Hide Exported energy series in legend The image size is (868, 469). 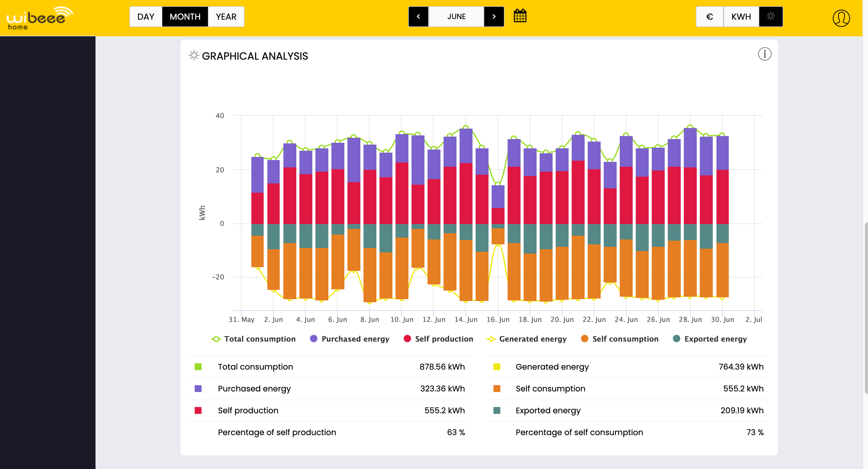[710, 339]
